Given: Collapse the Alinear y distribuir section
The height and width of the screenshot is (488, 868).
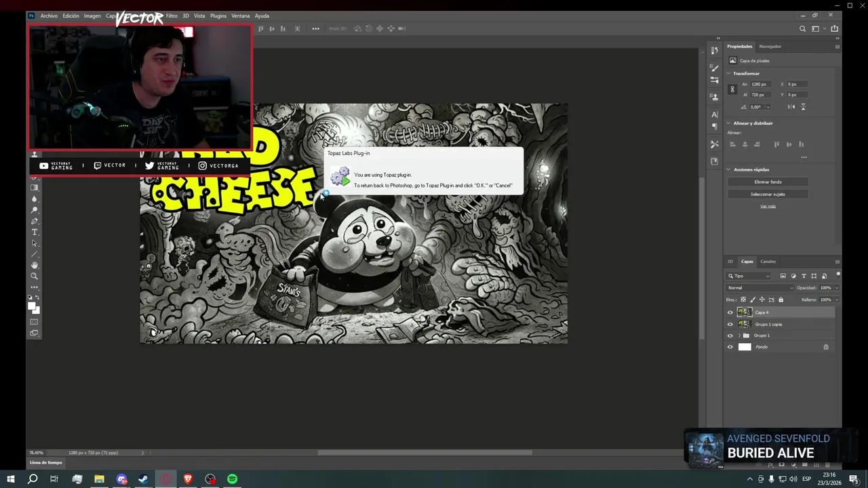Looking at the screenshot, I should (729, 123).
